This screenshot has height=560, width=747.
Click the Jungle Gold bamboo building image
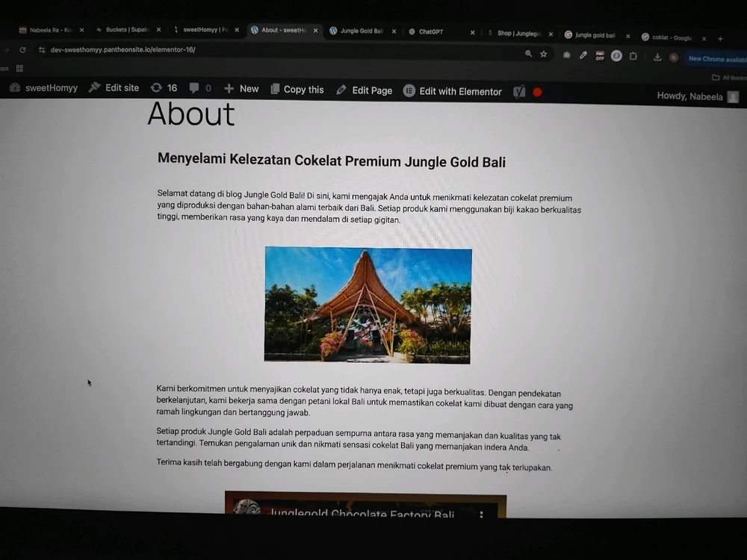pos(368,305)
